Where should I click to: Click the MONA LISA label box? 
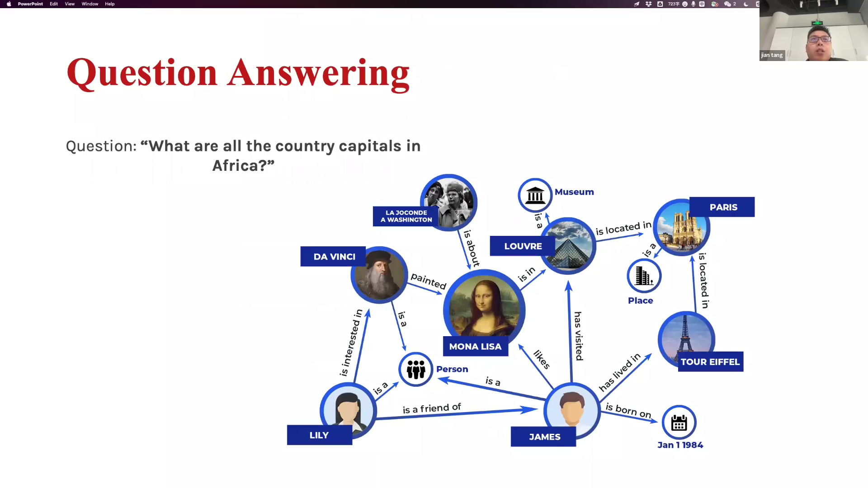click(x=476, y=347)
